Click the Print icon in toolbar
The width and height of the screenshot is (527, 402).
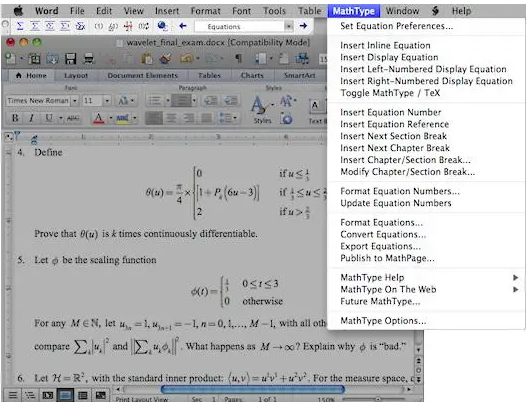point(89,59)
